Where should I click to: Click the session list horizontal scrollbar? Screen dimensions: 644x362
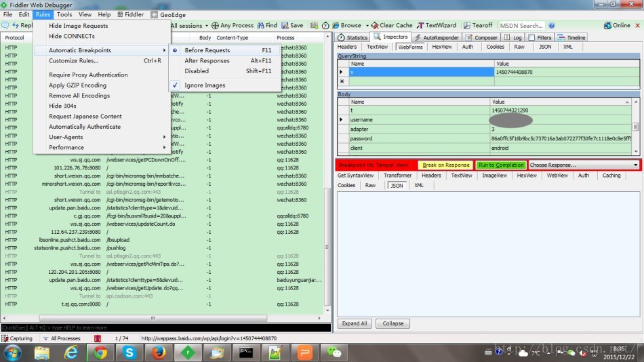point(153,319)
